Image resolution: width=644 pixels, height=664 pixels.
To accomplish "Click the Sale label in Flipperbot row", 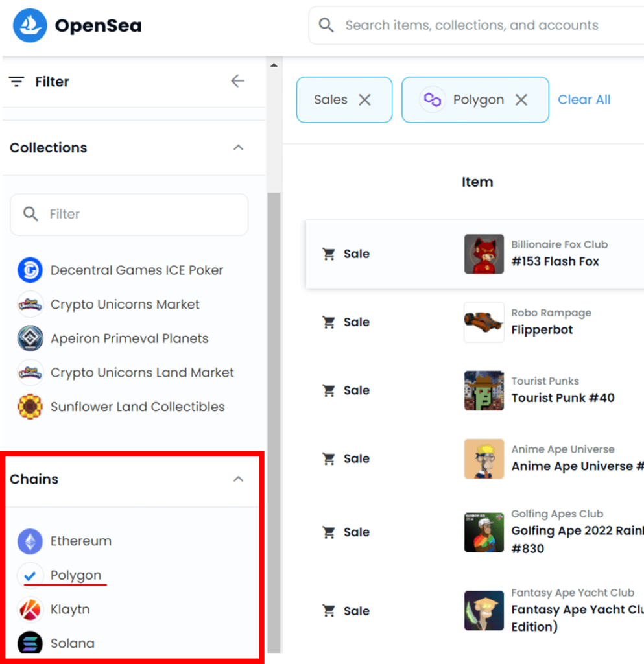I will point(357,322).
